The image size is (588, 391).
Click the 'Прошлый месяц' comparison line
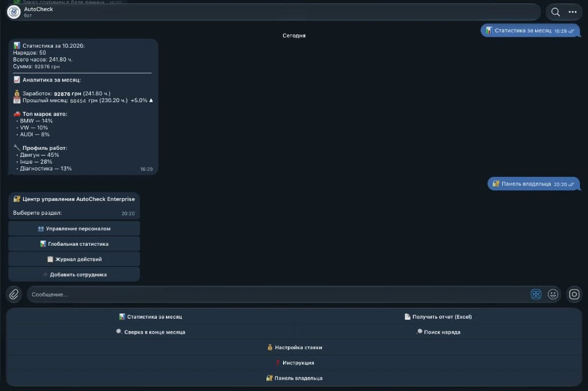click(x=83, y=100)
